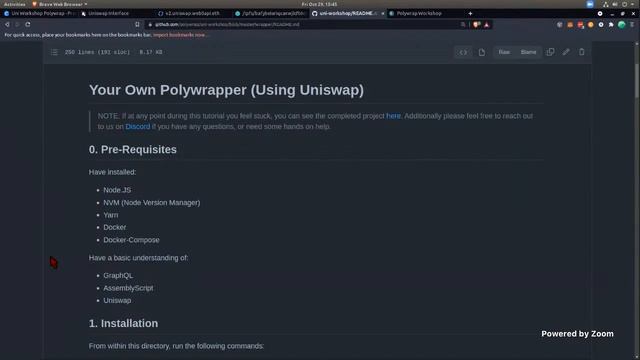Click the '1. Installation' heading
This screenshot has height=360, width=640.
pos(123,323)
